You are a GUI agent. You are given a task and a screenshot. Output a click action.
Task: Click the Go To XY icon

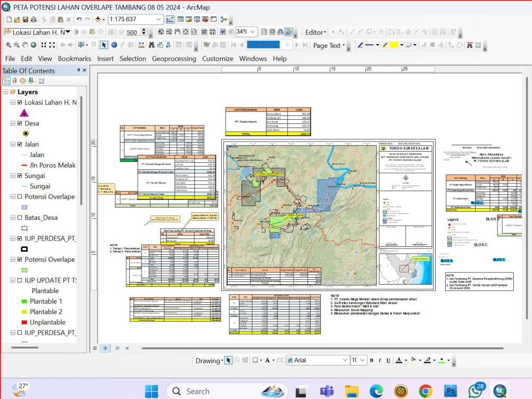168,45
